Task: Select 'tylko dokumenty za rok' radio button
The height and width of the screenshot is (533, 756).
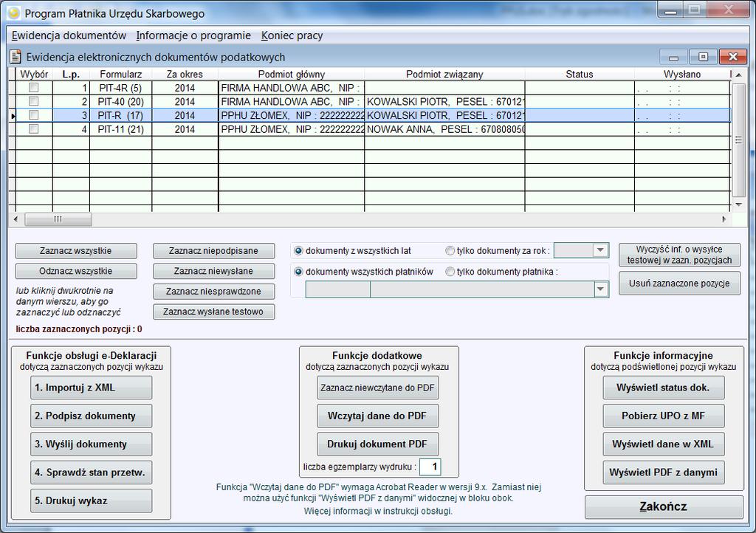Action: tap(450, 250)
